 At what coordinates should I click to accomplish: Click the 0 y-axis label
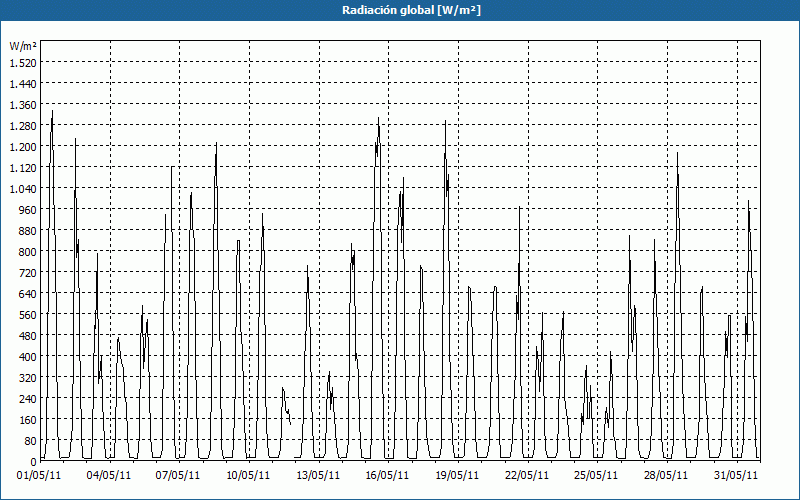[34, 462]
